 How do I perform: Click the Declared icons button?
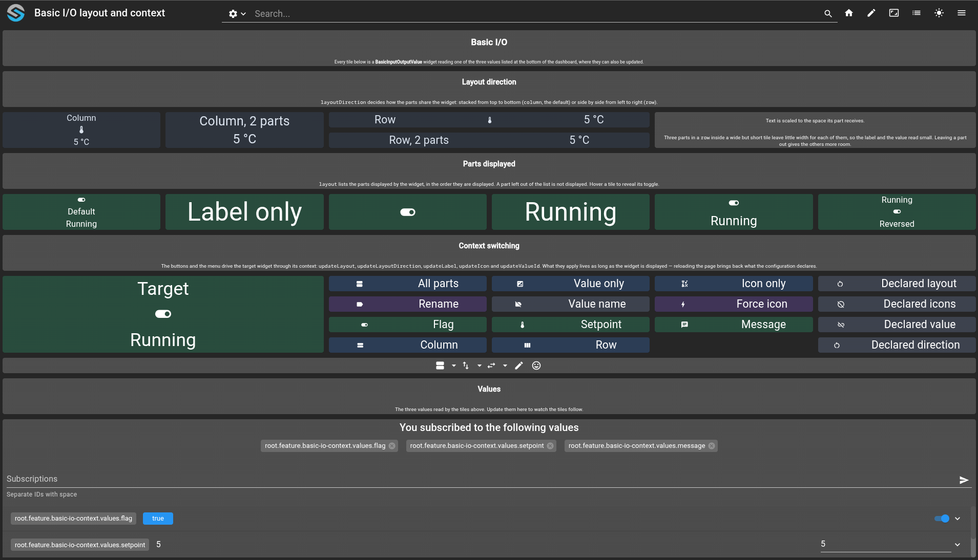[897, 304]
